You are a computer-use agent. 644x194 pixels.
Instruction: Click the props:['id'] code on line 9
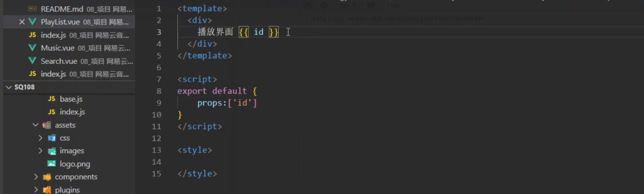[x=227, y=103]
